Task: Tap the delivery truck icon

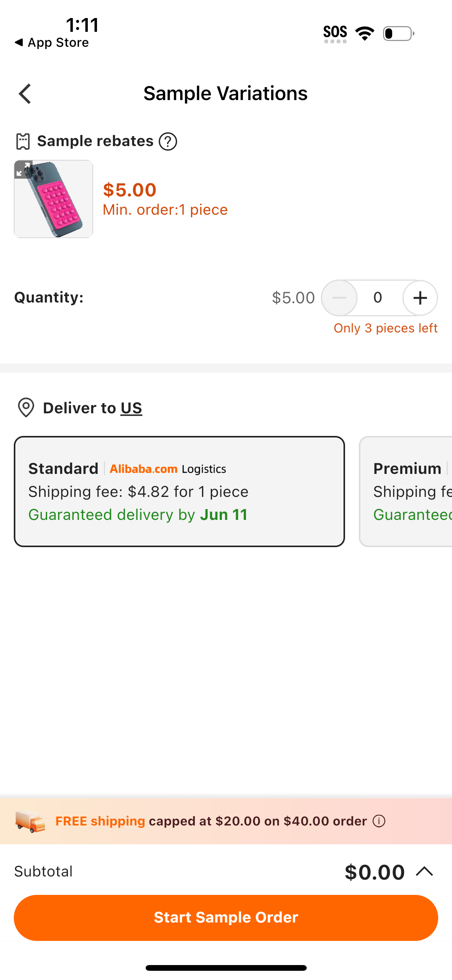Action: pyautogui.click(x=30, y=821)
